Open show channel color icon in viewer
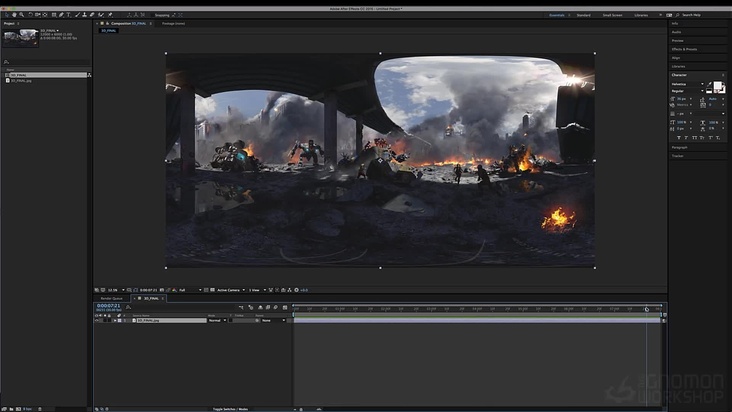 point(174,290)
